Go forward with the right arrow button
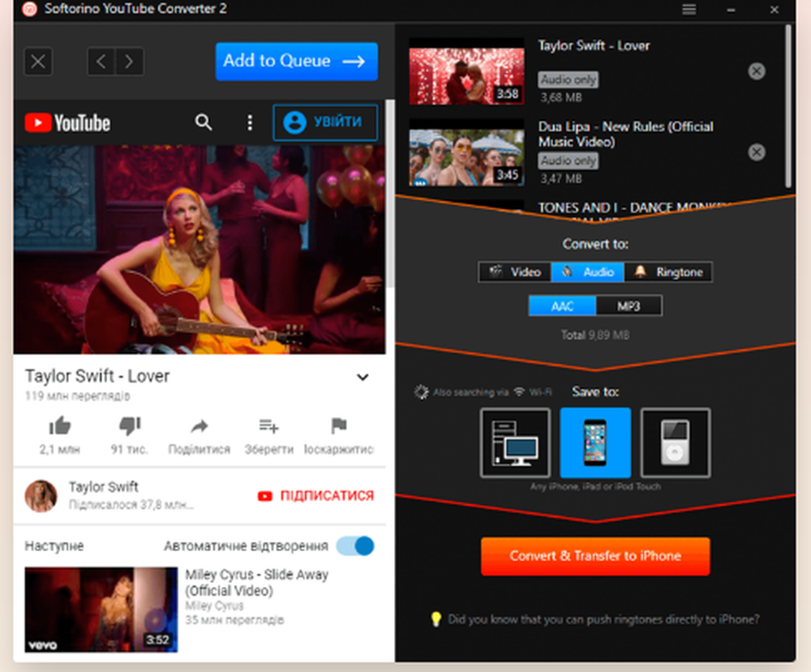811x672 pixels. click(x=129, y=62)
